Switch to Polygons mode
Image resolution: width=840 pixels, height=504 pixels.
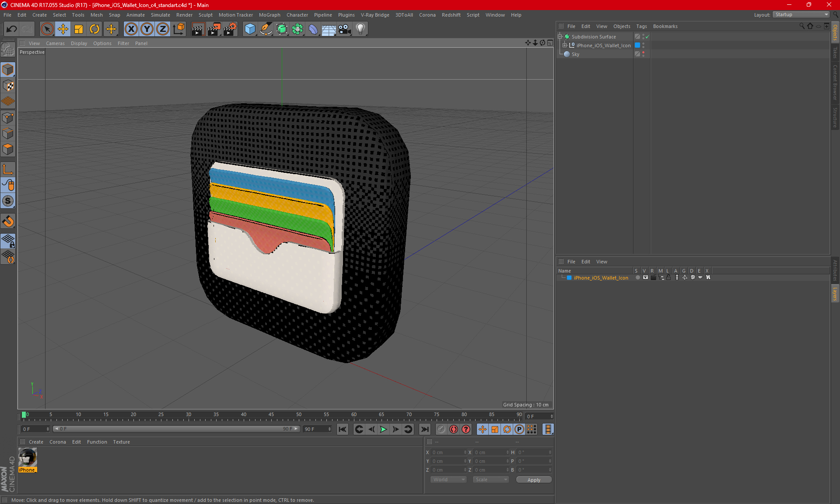(8, 149)
